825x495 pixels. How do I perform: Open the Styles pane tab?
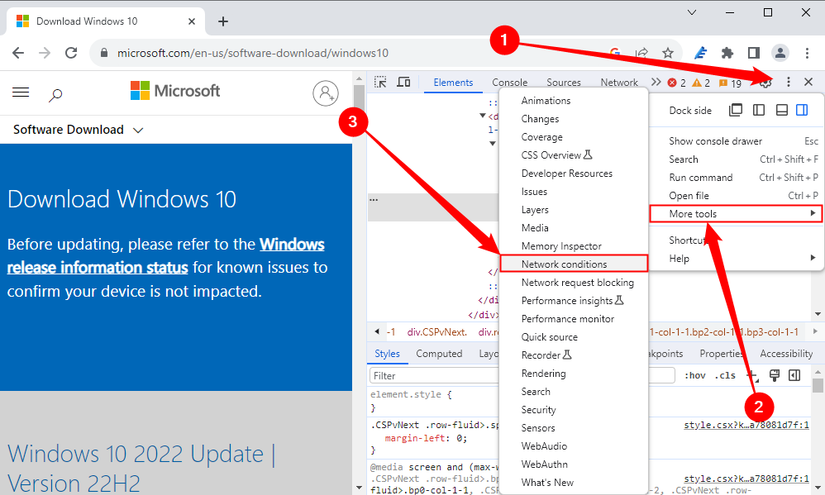(x=387, y=353)
